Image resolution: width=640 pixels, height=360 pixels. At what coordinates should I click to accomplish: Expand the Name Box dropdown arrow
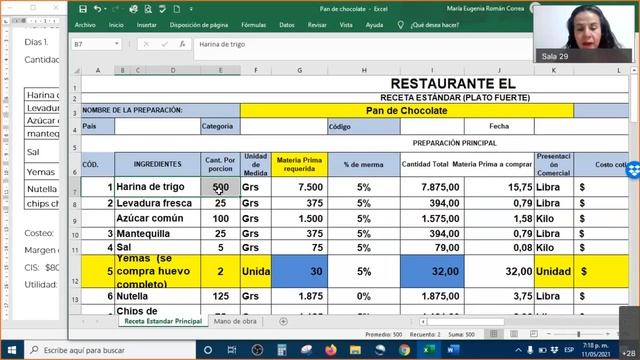117,44
